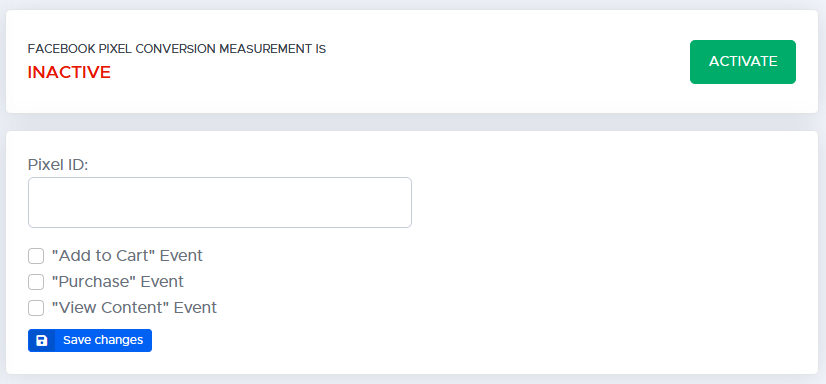The image size is (826, 384).
Task: Enable the "Add to Cart" Event checkbox
Action: [36, 256]
